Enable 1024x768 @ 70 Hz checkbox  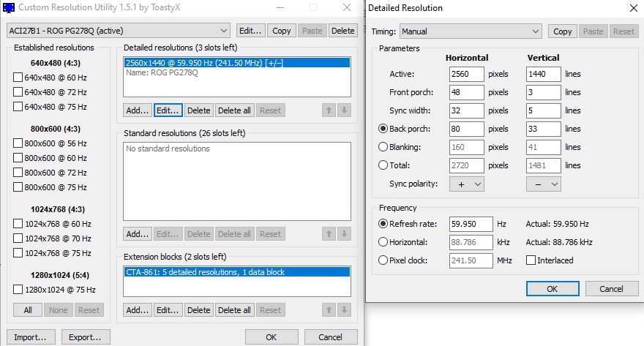click(18, 238)
